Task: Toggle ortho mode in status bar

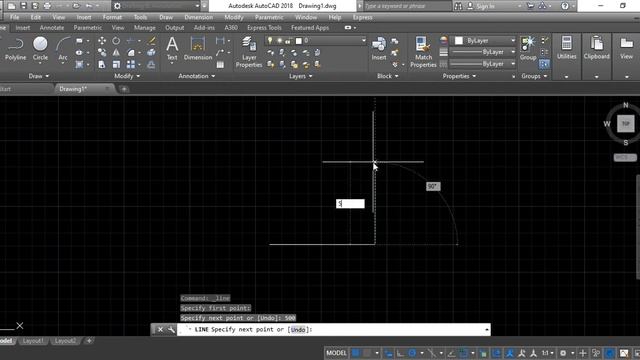Action: click(400, 353)
